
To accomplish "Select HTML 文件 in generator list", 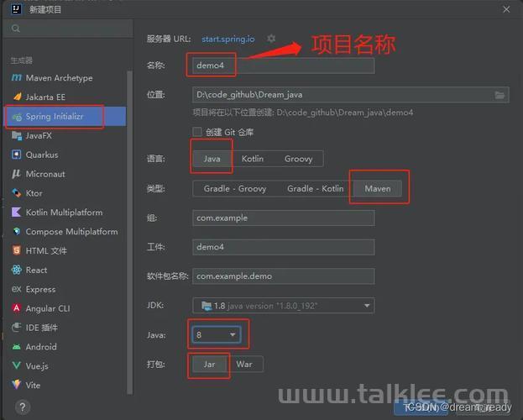I will click(65, 250).
